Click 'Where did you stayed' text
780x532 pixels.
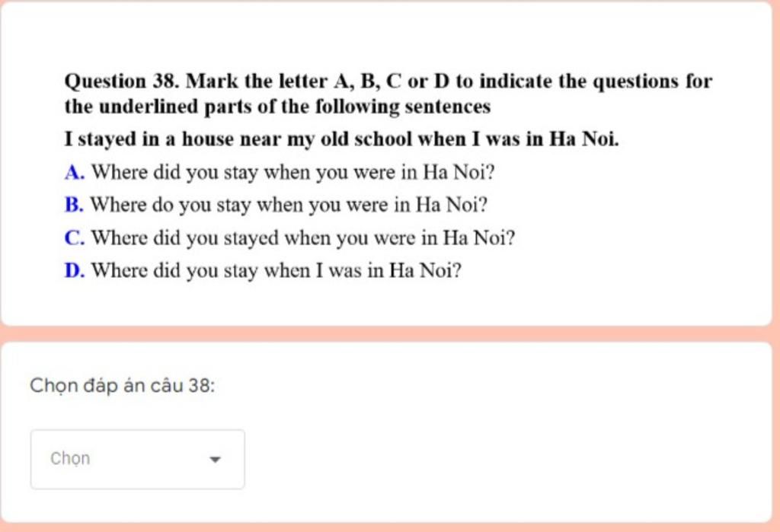tap(185, 237)
